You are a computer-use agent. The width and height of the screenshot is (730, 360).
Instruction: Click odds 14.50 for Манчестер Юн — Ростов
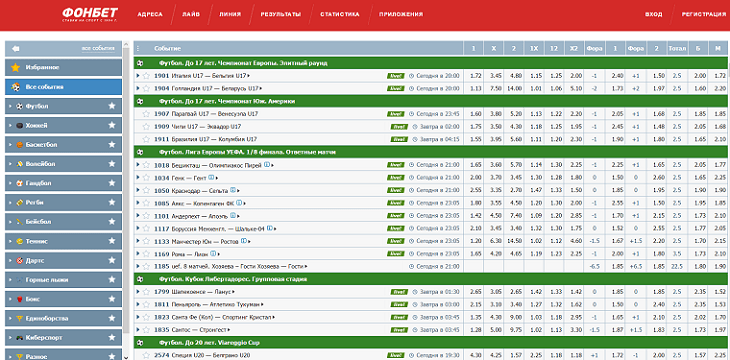(513, 241)
